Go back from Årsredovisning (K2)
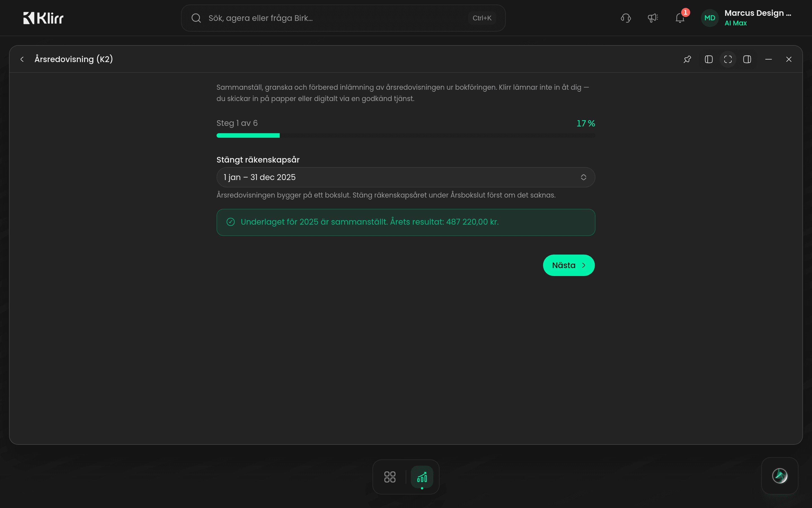 click(x=22, y=60)
